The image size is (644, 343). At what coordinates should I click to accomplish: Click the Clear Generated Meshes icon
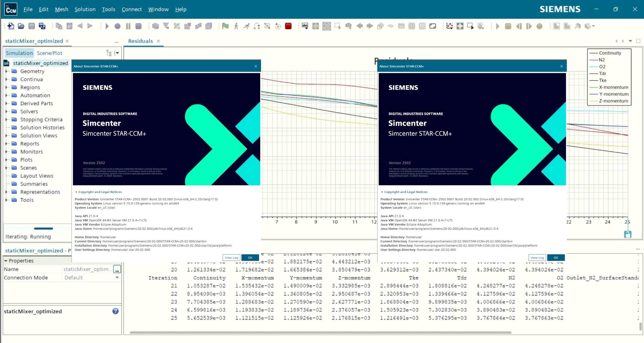tap(188, 26)
